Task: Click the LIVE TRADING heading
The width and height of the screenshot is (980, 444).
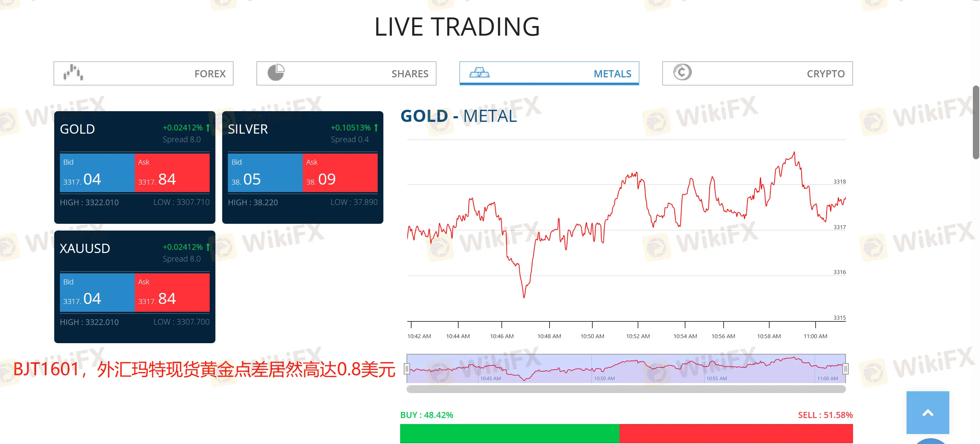Action: (x=457, y=27)
